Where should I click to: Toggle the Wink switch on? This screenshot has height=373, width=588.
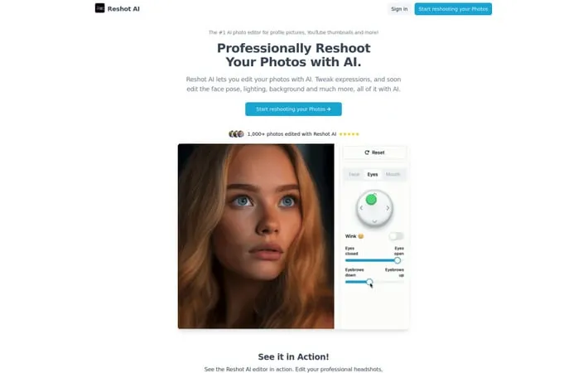pyautogui.click(x=396, y=236)
